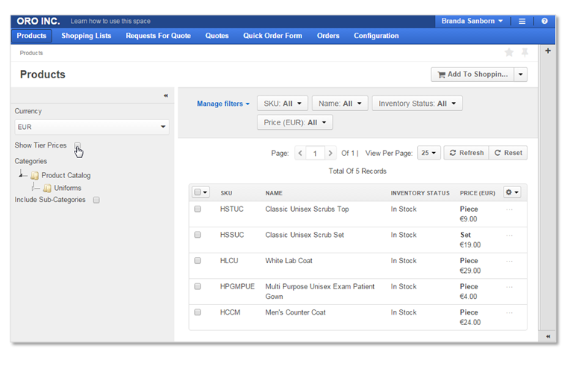The height and width of the screenshot is (369, 588).
Task: Select Product Catalog tree item
Action: coord(66,175)
